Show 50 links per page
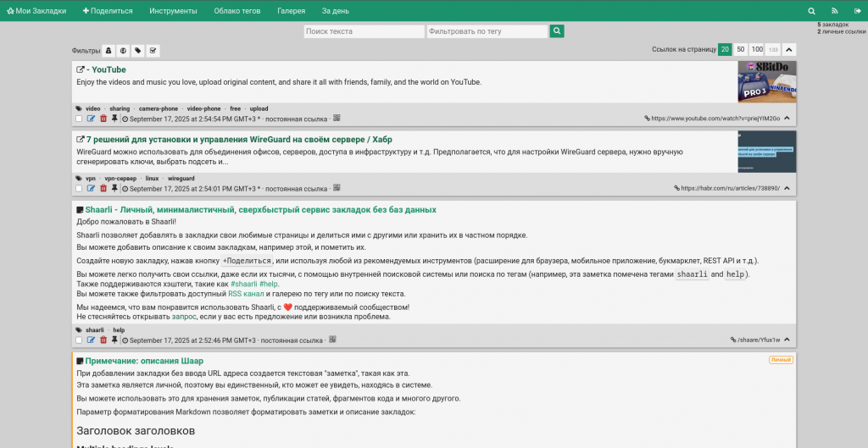Screen dimensions: 868x448 (x=741, y=50)
